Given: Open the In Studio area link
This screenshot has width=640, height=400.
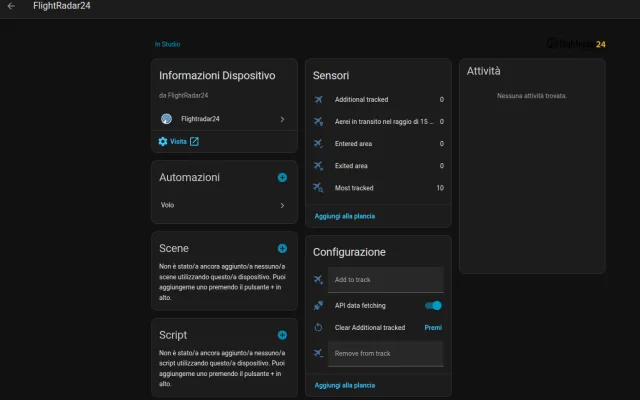Looking at the screenshot, I should (x=167, y=44).
